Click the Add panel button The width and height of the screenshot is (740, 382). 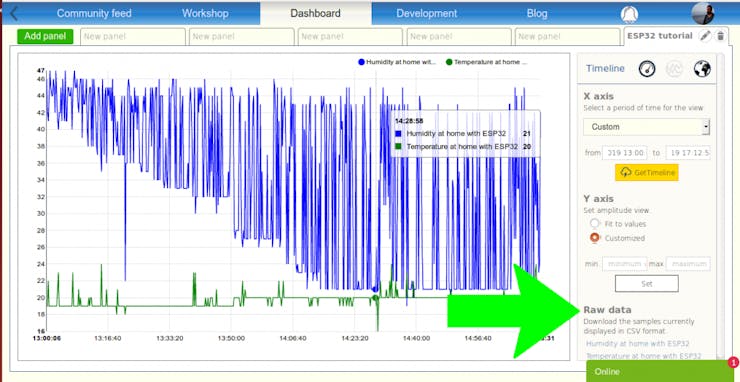tap(45, 36)
